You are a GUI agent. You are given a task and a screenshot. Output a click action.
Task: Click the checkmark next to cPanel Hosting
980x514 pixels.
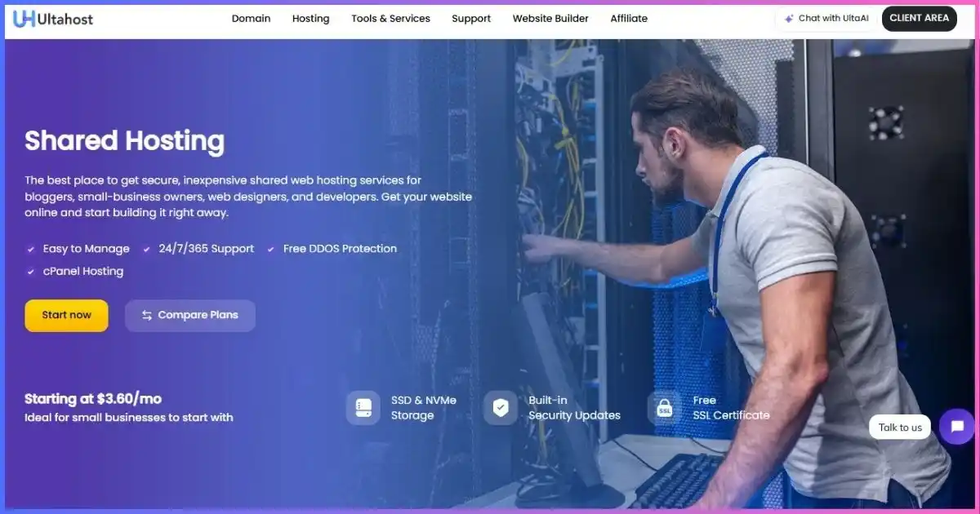pyautogui.click(x=31, y=272)
